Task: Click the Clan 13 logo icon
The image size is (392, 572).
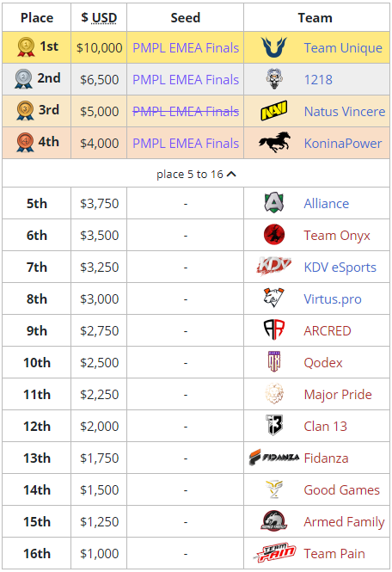Action: (x=274, y=426)
